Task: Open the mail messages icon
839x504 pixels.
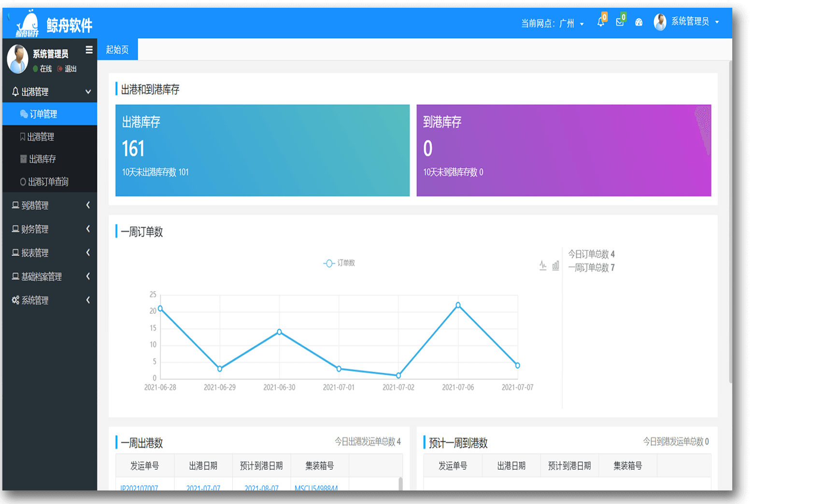Action: pyautogui.click(x=620, y=22)
